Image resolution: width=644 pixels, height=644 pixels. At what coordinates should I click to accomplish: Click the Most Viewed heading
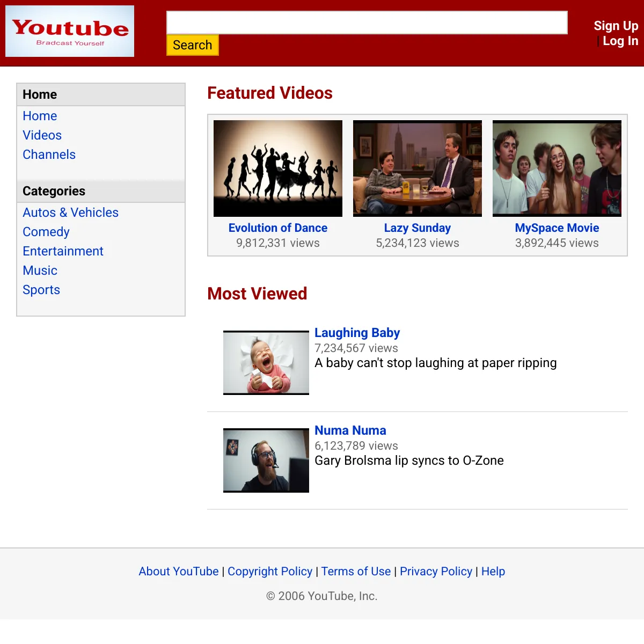(x=257, y=294)
